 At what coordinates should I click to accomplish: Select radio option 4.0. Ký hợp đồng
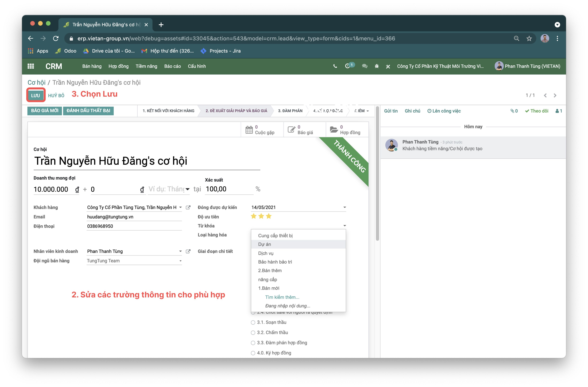tap(253, 353)
